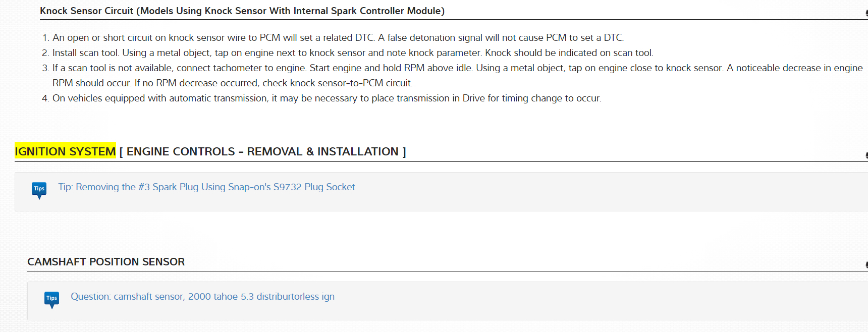Click icon at right end of Knock Sensor Circuit heading
Viewport: 868px width, 332px height.
866,14
